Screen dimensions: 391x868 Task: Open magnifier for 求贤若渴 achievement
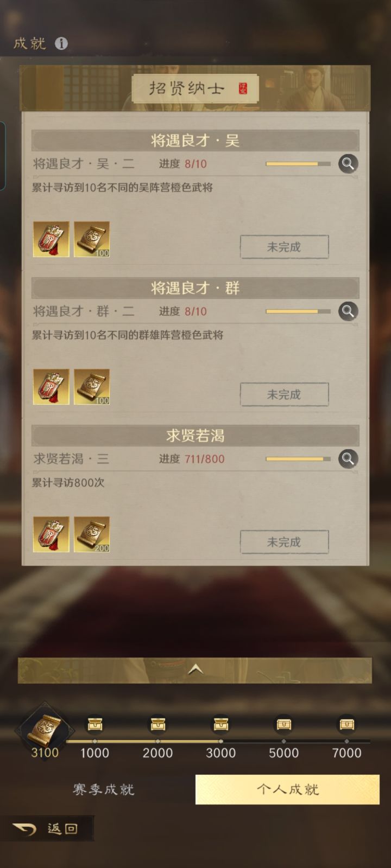pyautogui.click(x=348, y=458)
